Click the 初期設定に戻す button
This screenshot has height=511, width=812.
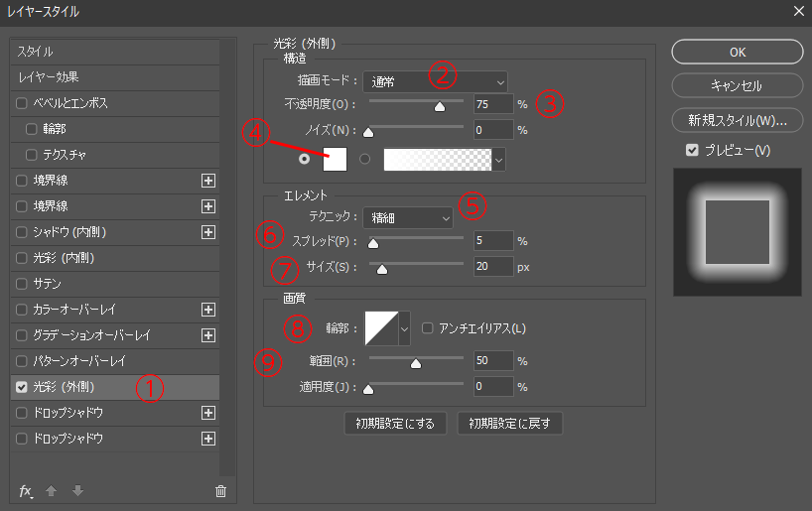[x=509, y=424]
